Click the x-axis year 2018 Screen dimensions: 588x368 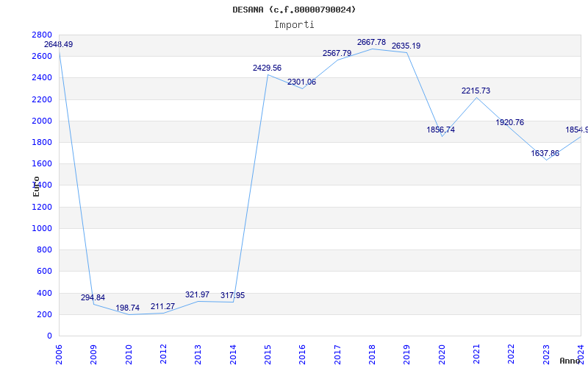pos(373,355)
